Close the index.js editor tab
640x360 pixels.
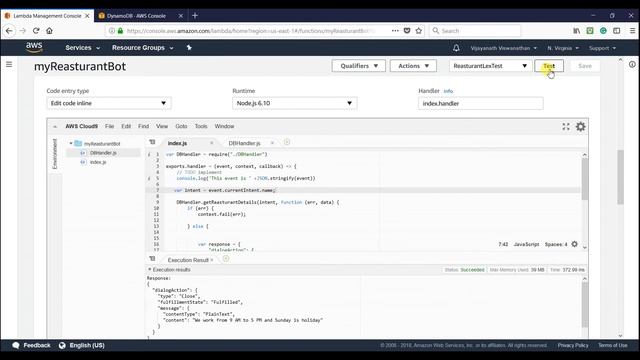tap(211, 143)
